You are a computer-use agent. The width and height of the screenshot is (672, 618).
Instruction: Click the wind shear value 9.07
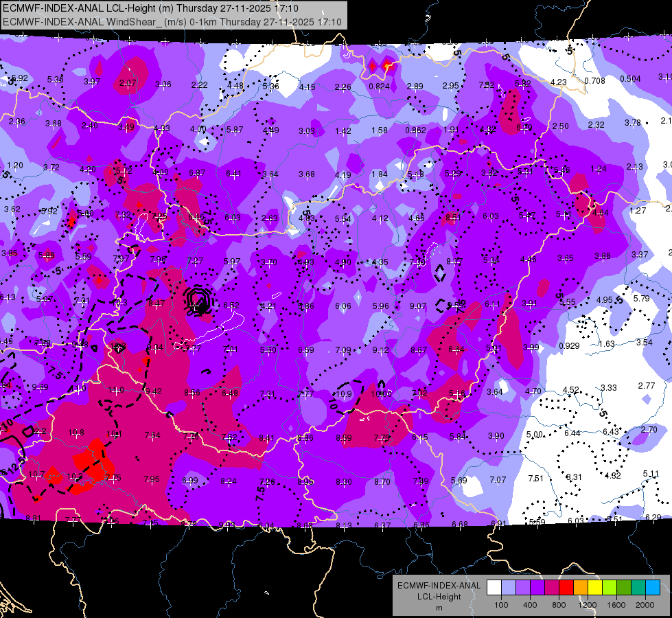coord(418,306)
